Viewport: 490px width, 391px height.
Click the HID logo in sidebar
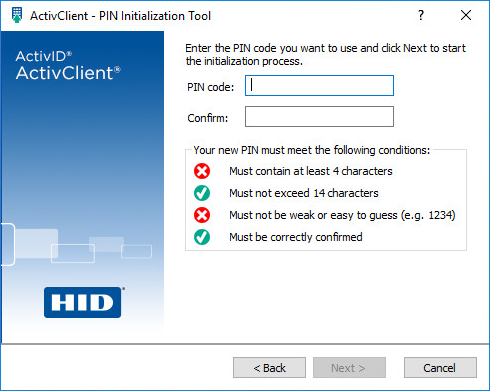(83, 302)
